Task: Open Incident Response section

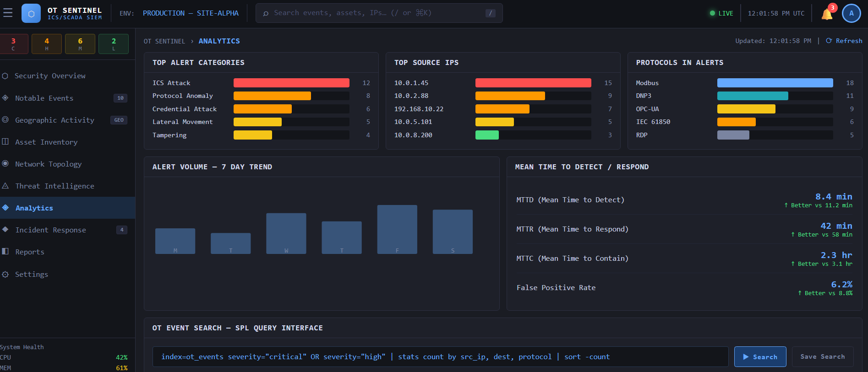Action: point(67,230)
